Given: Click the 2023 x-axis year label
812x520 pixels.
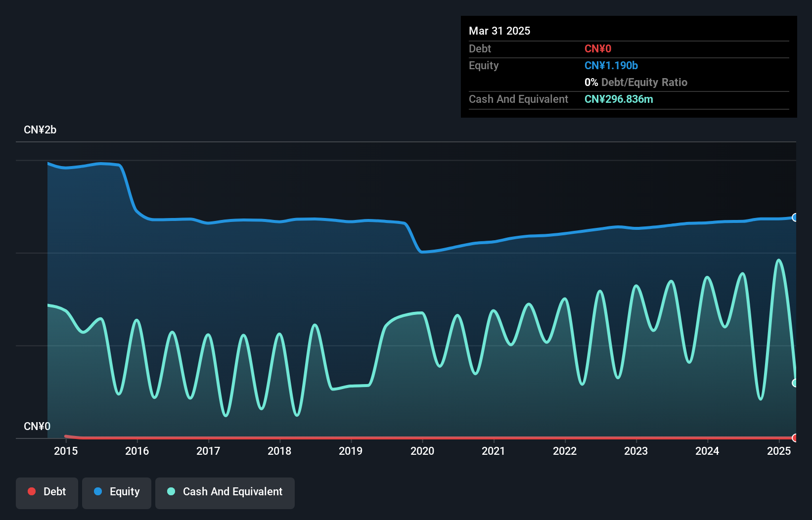Looking at the screenshot, I should pyautogui.click(x=636, y=451).
